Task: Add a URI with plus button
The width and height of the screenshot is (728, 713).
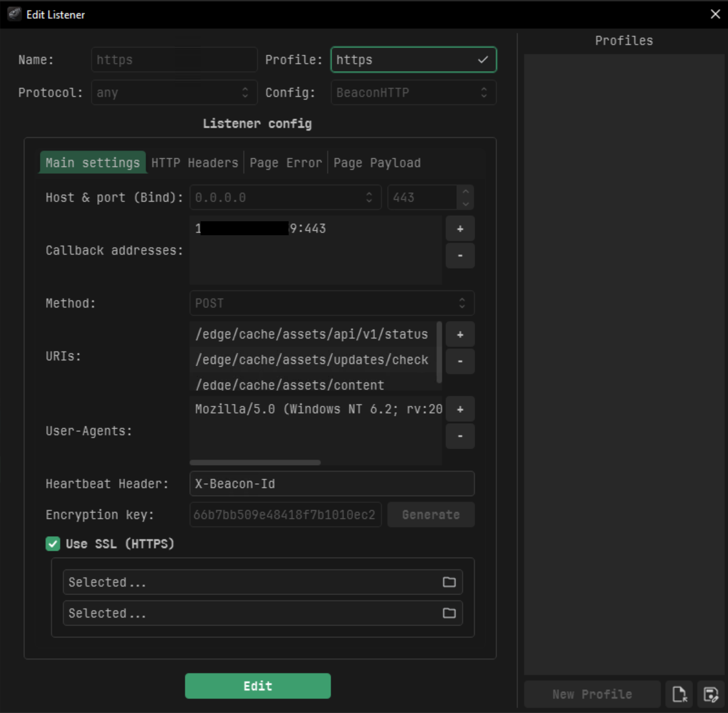Action: tap(460, 334)
